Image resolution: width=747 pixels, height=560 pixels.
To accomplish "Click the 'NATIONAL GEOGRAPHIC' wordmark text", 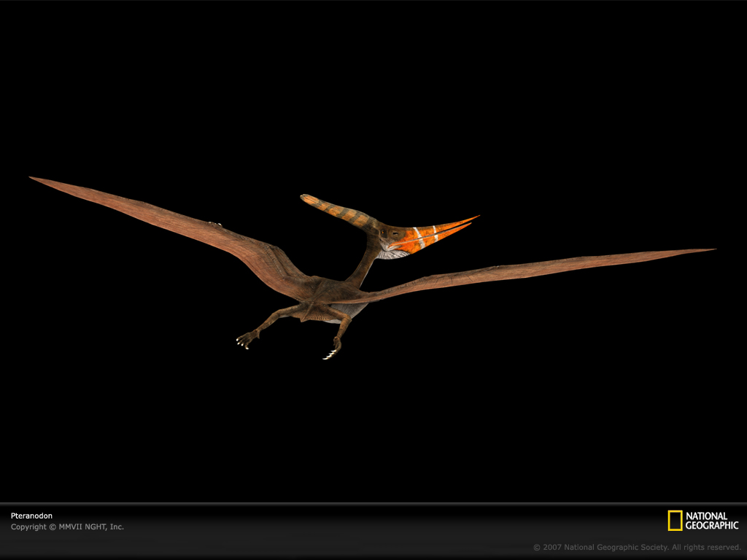I will [x=712, y=521].
